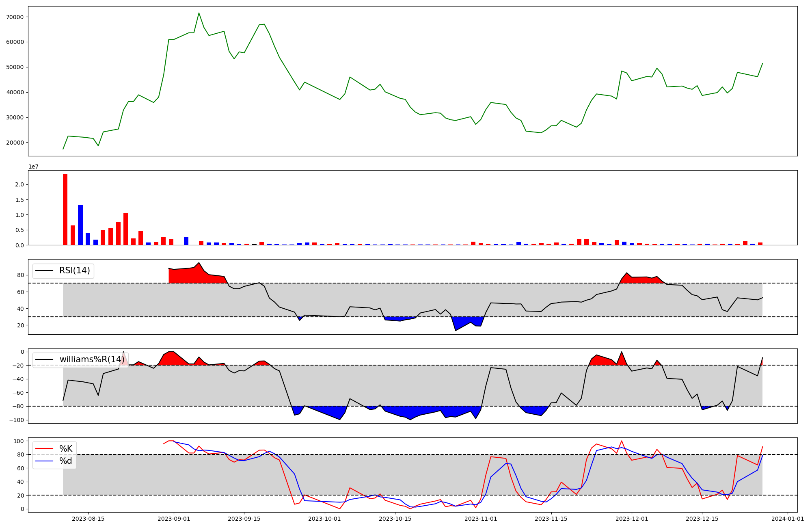Screen dimensions: 812x528
Task: Click the blue %d line swatch in legend
Action: 45,461
